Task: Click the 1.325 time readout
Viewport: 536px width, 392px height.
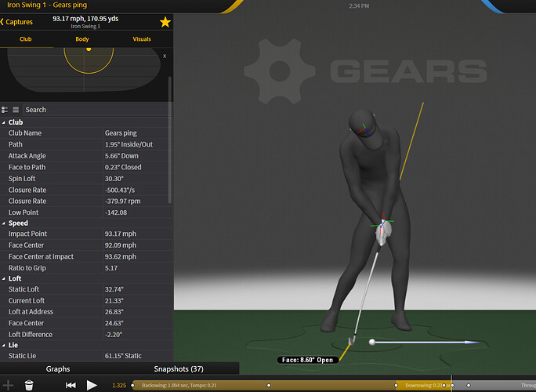Action: [x=119, y=385]
